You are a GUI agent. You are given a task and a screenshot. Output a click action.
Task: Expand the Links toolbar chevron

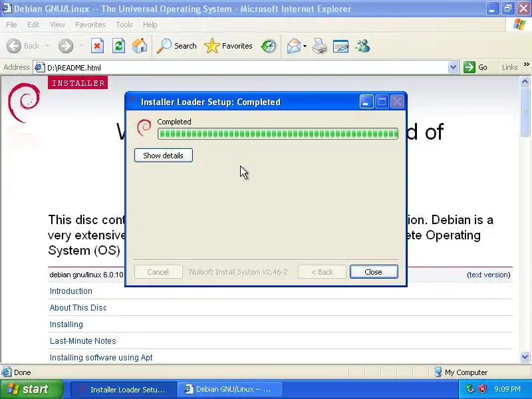[526, 64]
